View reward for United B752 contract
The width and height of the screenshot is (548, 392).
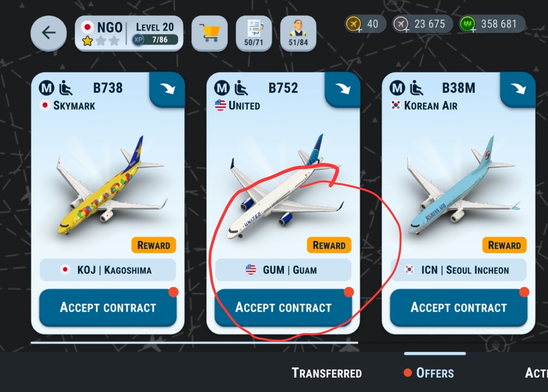click(x=329, y=245)
